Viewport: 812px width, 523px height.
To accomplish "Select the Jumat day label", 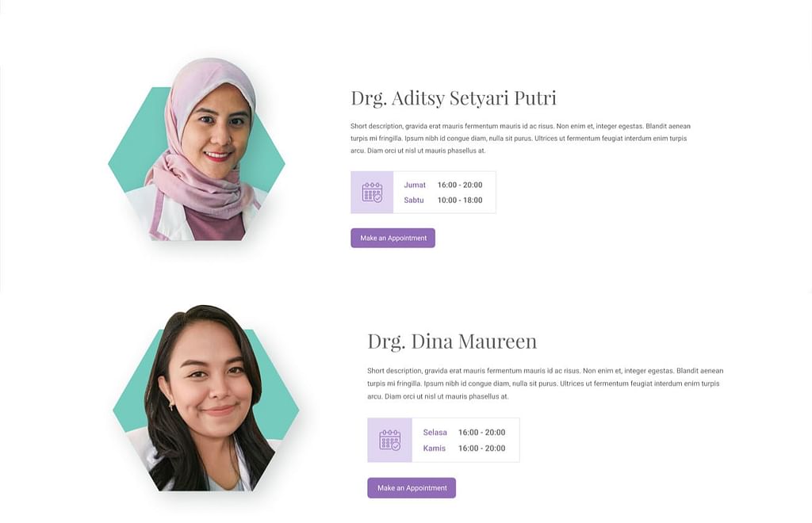I will (415, 185).
